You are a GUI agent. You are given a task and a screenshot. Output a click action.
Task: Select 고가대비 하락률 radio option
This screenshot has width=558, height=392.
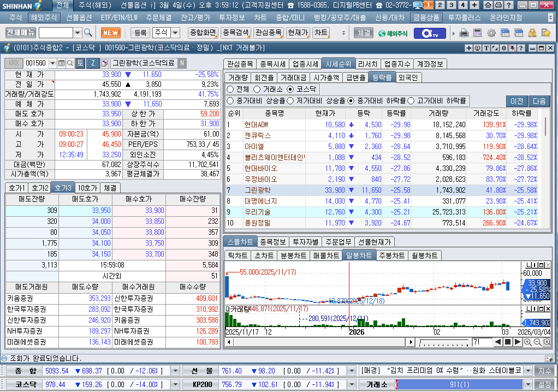click(411, 101)
